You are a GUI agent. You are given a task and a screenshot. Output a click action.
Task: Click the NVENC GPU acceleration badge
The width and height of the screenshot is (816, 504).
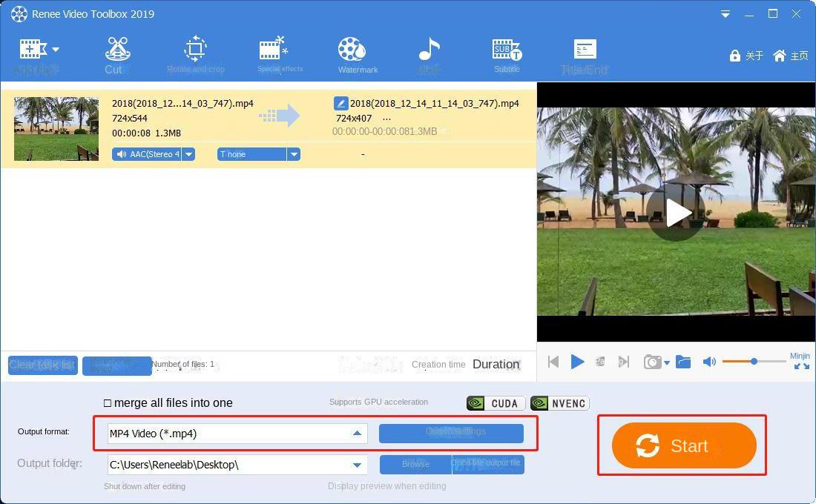click(560, 403)
